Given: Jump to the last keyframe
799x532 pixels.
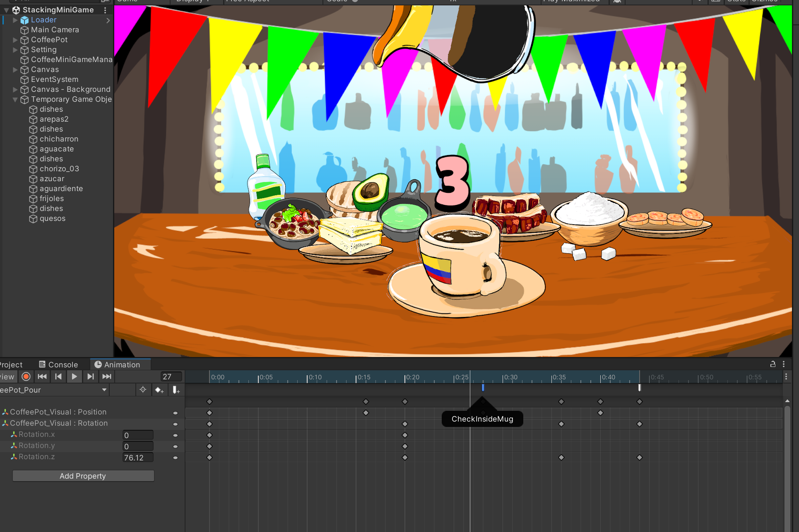Looking at the screenshot, I should pos(107,376).
